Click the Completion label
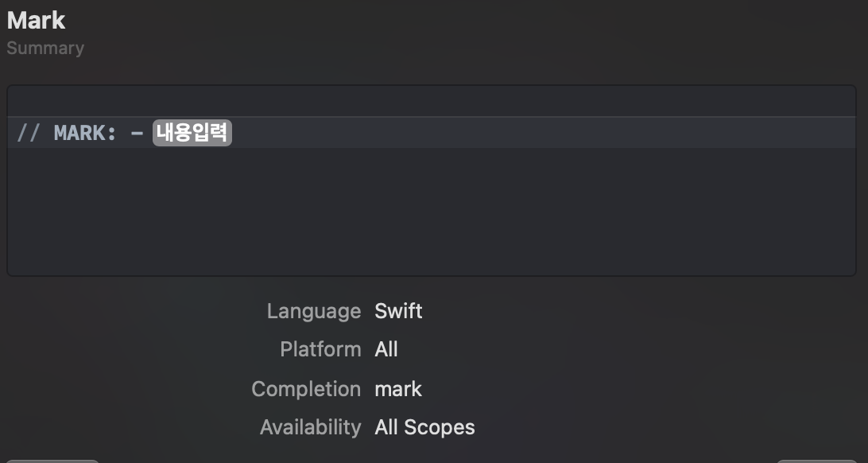The image size is (868, 463). coord(306,389)
